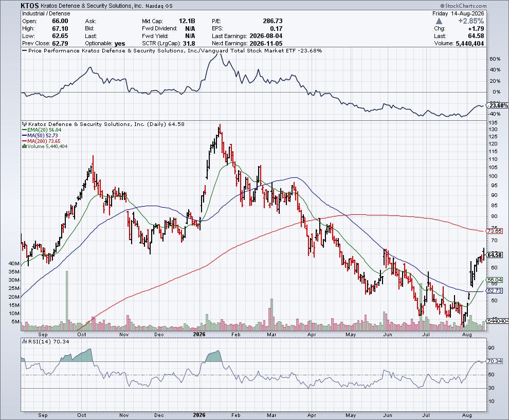Click the candlestick icon beside Kratos Daily legend

pos(24,124)
